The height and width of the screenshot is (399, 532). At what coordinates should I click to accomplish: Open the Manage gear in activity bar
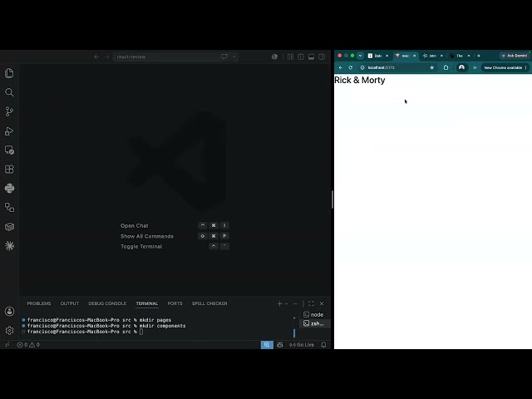[x=9, y=331]
